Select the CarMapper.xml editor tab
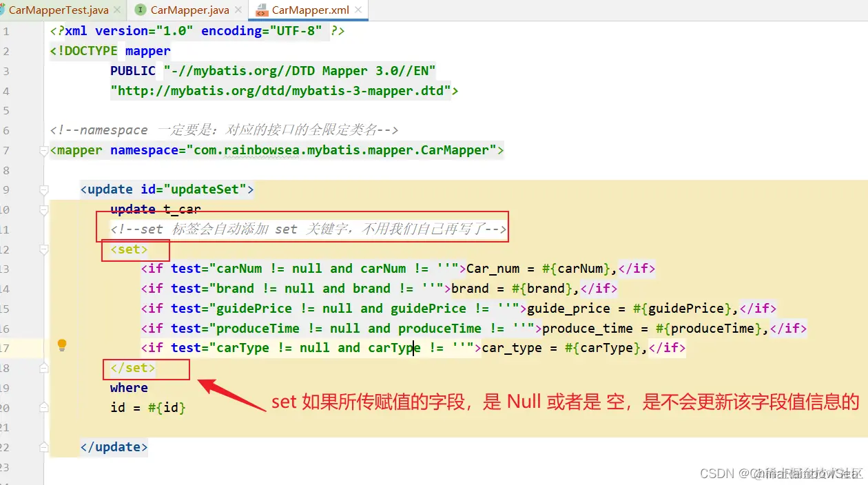This screenshot has height=485, width=868. click(309, 10)
